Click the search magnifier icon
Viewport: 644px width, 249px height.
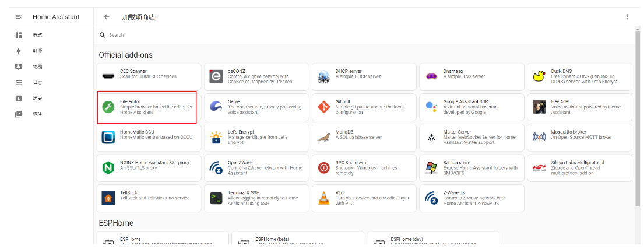coord(103,35)
